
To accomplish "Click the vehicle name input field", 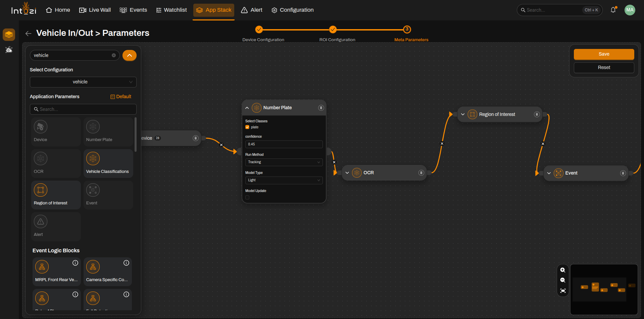I will pos(75,55).
